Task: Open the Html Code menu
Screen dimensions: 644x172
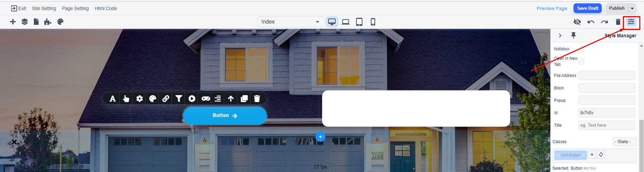Action: tap(106, 8)
